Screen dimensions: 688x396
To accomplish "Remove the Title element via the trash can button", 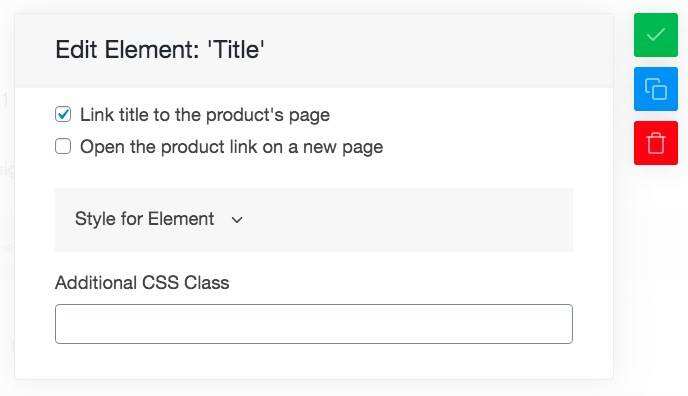I will [x=656, y=143].
